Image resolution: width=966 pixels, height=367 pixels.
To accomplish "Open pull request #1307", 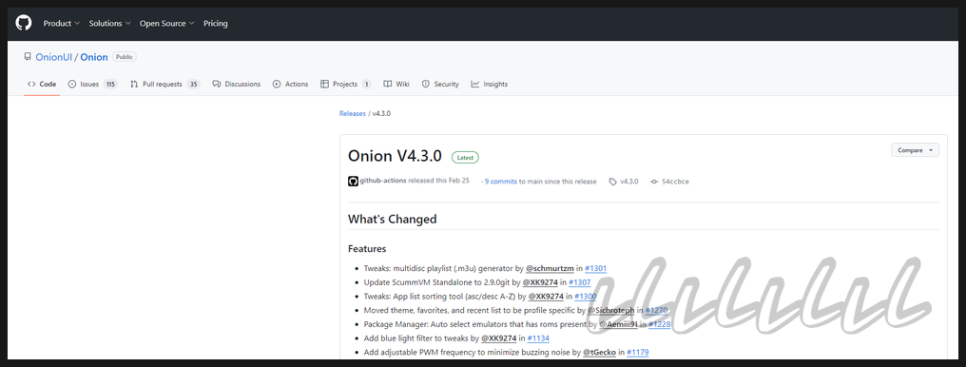I will pos(580,283).
